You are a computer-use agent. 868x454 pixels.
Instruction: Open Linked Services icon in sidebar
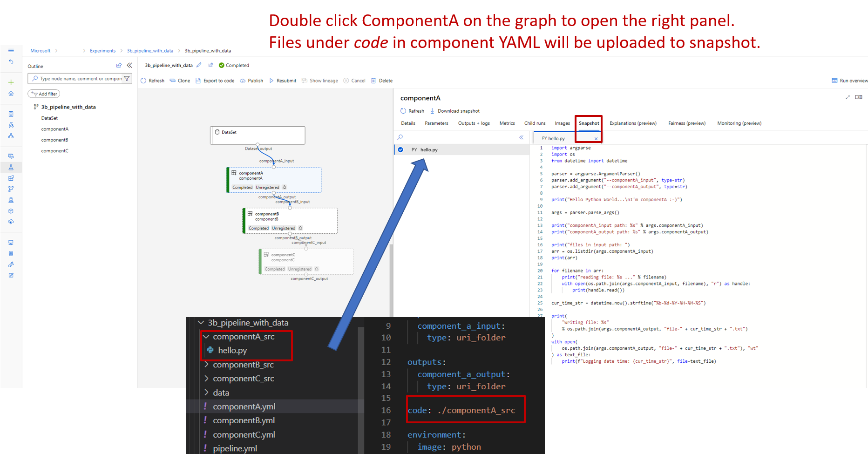11,264
